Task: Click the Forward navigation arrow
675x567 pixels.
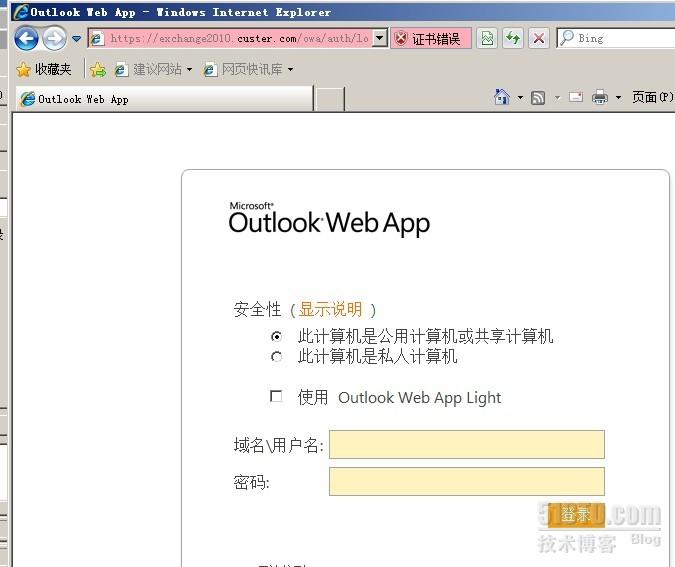Action: pos(54,39)
